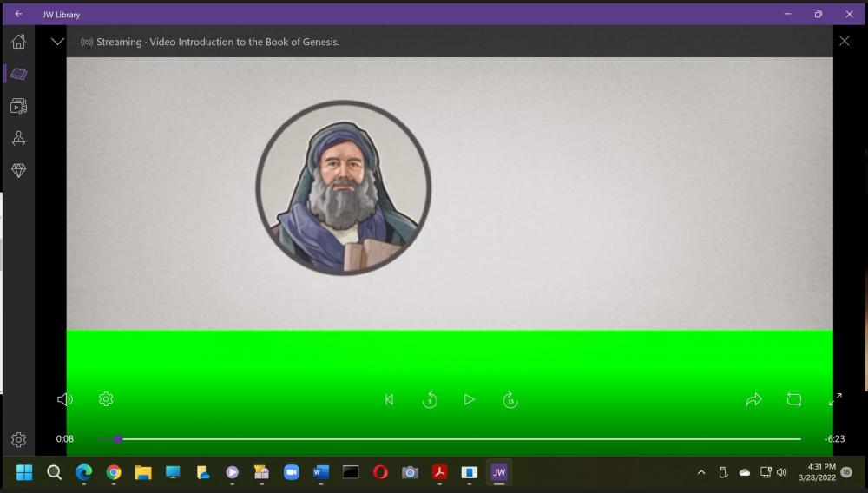The image size is (868, 493).
Task: Skip the video forward fifteen seconds
Action: [x=510, y=399]
